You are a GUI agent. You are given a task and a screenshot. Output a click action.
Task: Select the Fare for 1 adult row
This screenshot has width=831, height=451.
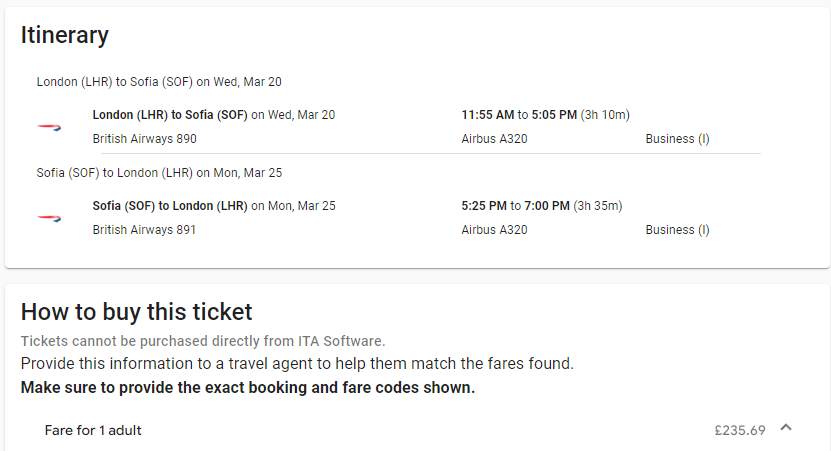[419, 430]
